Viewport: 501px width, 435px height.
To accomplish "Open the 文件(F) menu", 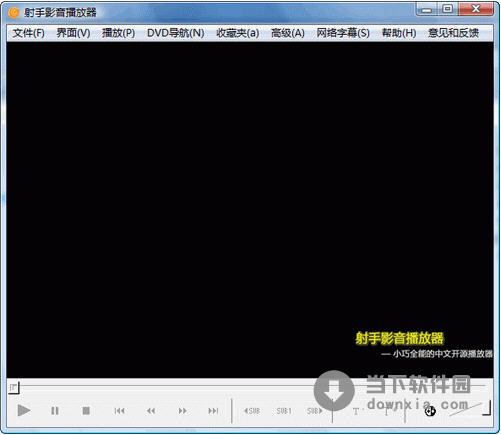I will click(28, 33).
